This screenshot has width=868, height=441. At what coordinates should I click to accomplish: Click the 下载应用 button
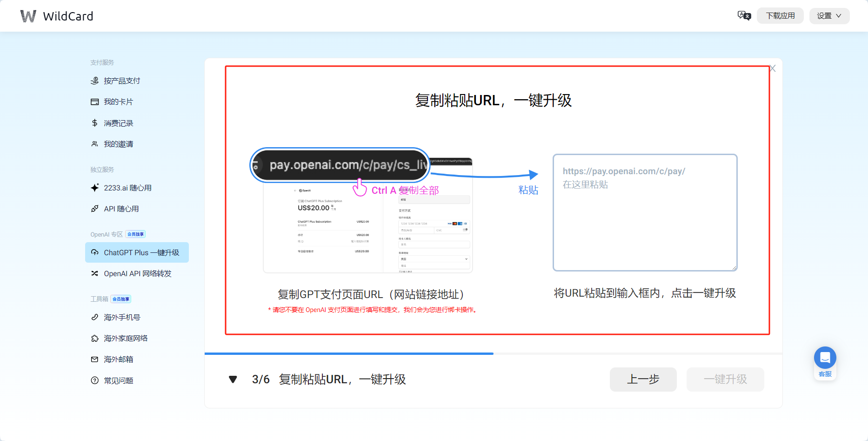click(x=780, y=16)
